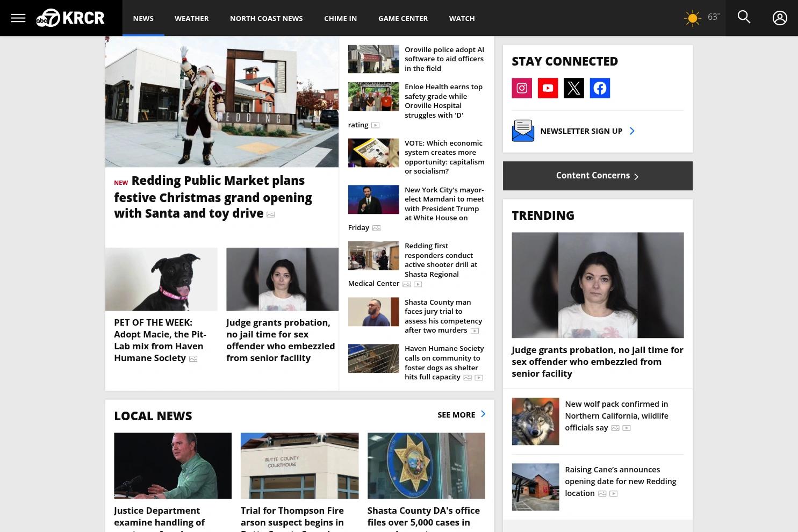Viewport: 798px width, 532px height.
Task: Open the Santa at Redding market image
Action: pos(222,102)
